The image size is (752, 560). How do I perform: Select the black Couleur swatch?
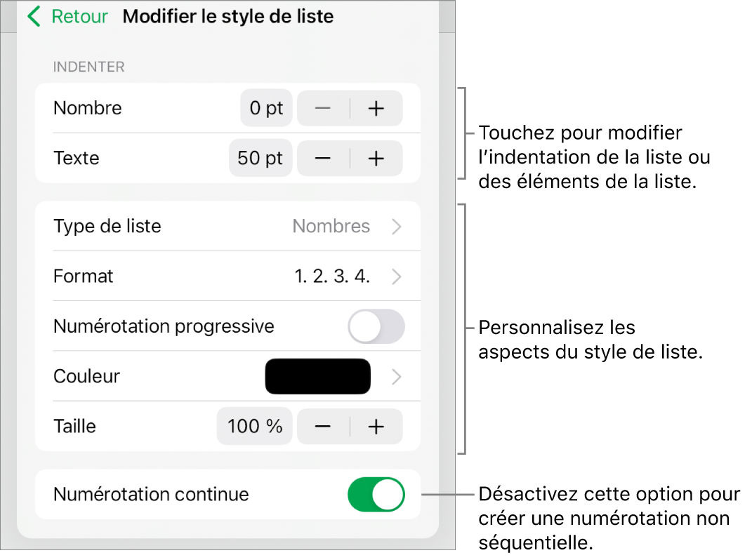317,376
